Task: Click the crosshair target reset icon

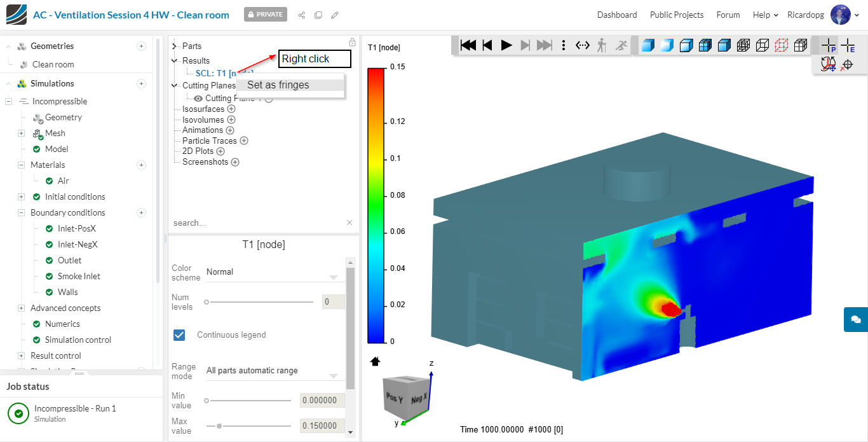Action: 846,64
